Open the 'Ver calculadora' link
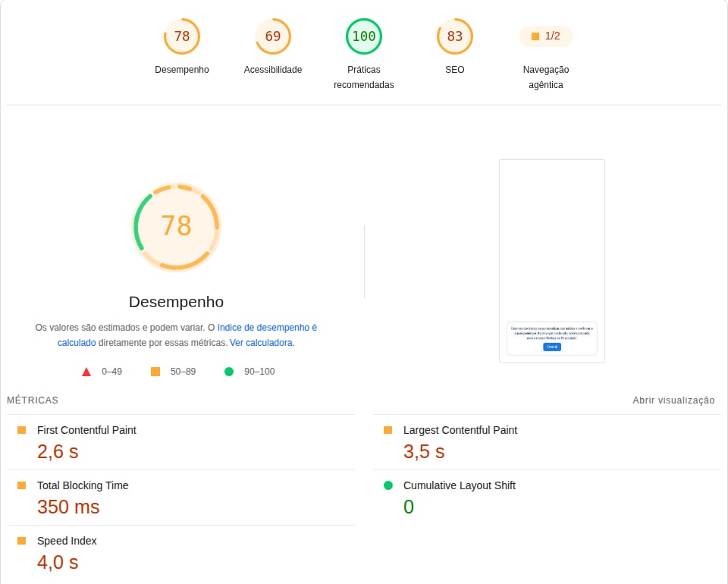Image resolution: width=728 pixels, height=584 pixels. point(261,343)
